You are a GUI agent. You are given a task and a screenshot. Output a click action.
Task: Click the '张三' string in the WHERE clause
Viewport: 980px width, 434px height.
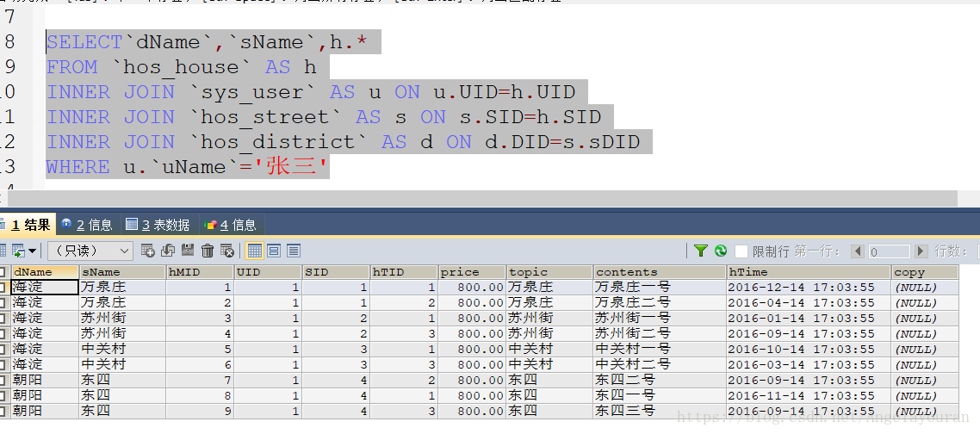[290, 167]
